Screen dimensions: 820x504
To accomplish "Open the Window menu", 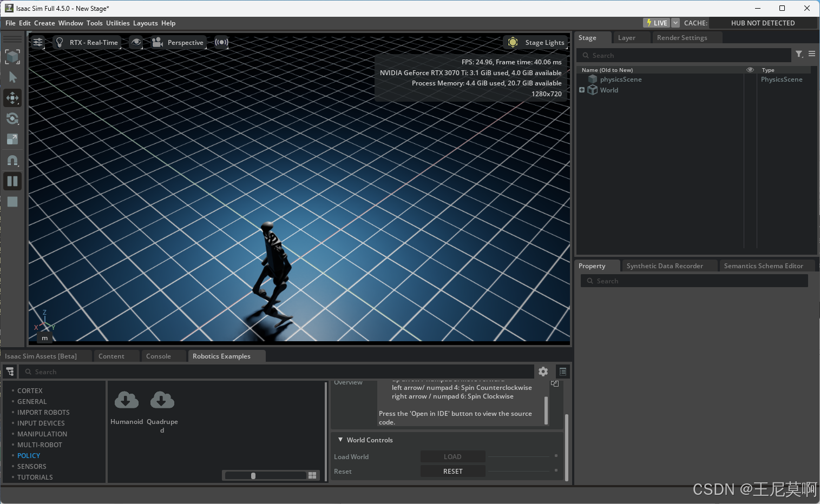I will tap(71, 23).
